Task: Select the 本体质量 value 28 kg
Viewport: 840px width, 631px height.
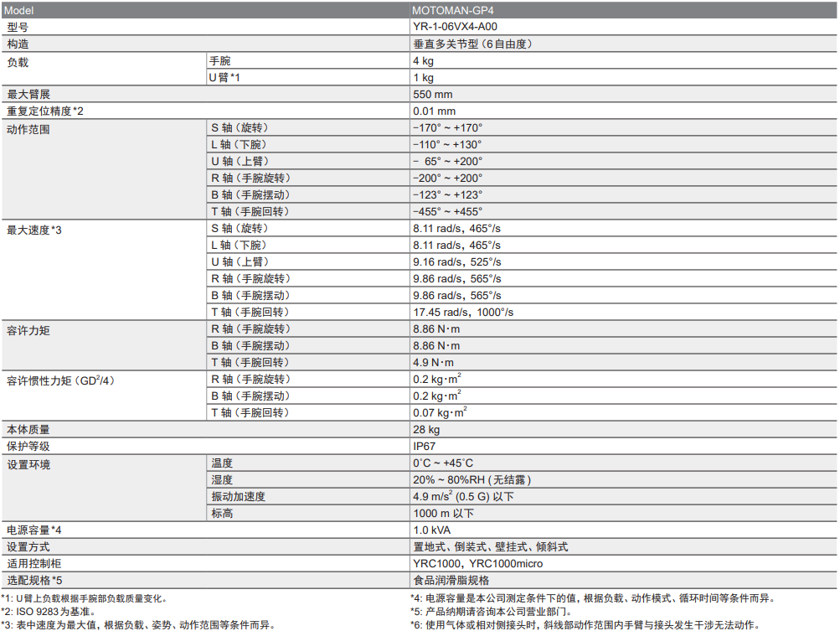Action: 426,430
